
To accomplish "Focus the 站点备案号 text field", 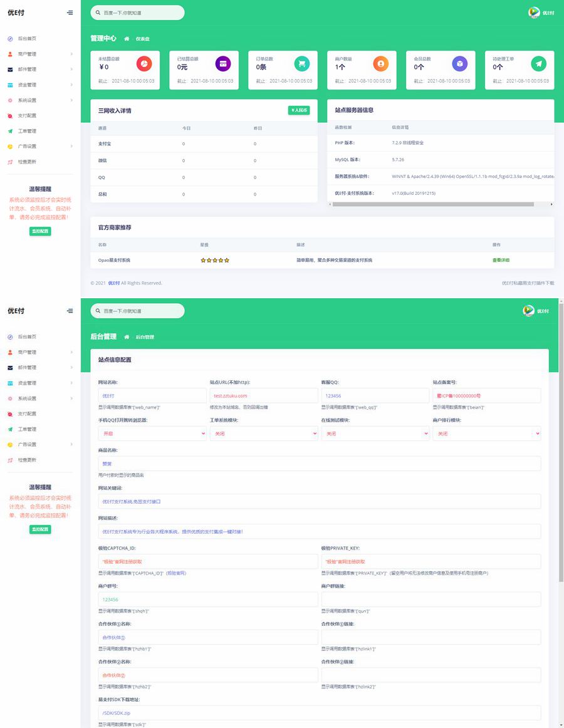I will (x=487, y=396).
